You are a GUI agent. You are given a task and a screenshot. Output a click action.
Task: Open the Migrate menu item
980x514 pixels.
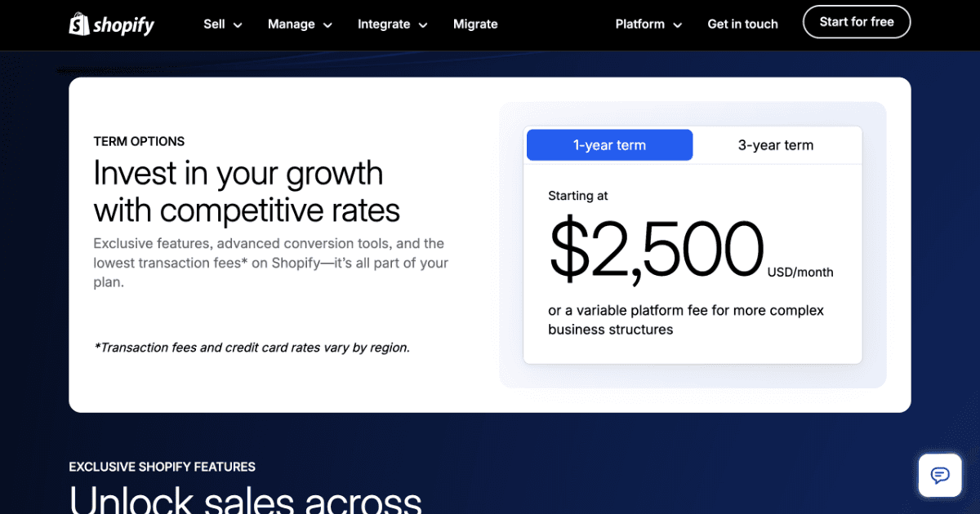pos(475,24)
